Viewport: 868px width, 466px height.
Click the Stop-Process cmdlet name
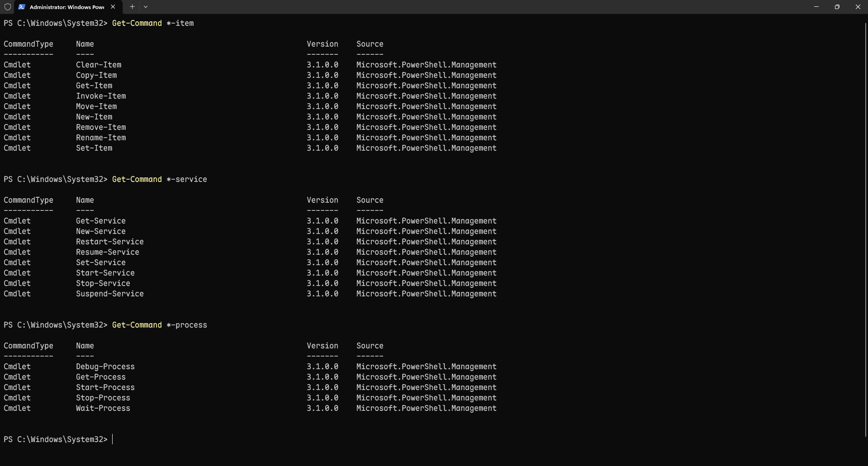click(x=103, y=398)
